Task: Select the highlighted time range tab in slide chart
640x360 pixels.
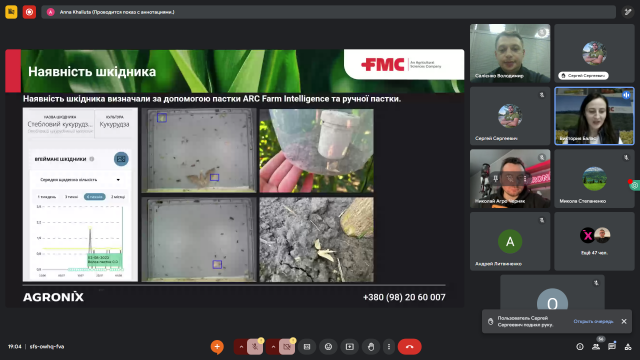Action: 95,197
